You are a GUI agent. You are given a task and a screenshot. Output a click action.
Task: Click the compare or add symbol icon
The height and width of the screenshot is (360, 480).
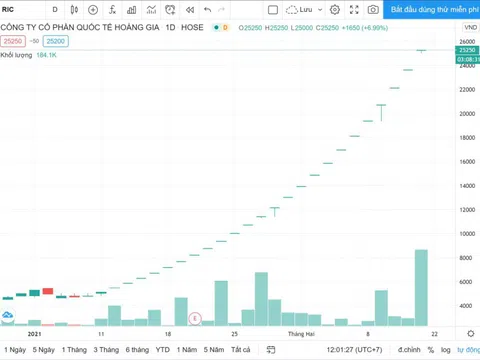pos(93,10)
